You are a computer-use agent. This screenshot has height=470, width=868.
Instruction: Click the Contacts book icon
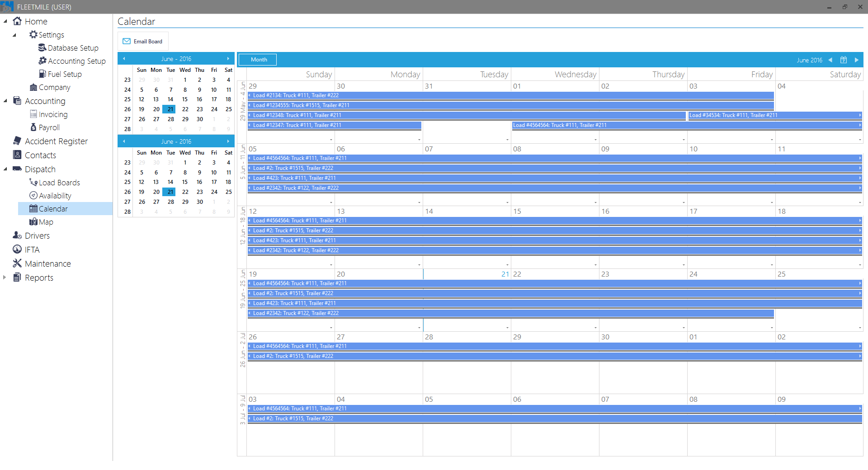click(17, 155)
